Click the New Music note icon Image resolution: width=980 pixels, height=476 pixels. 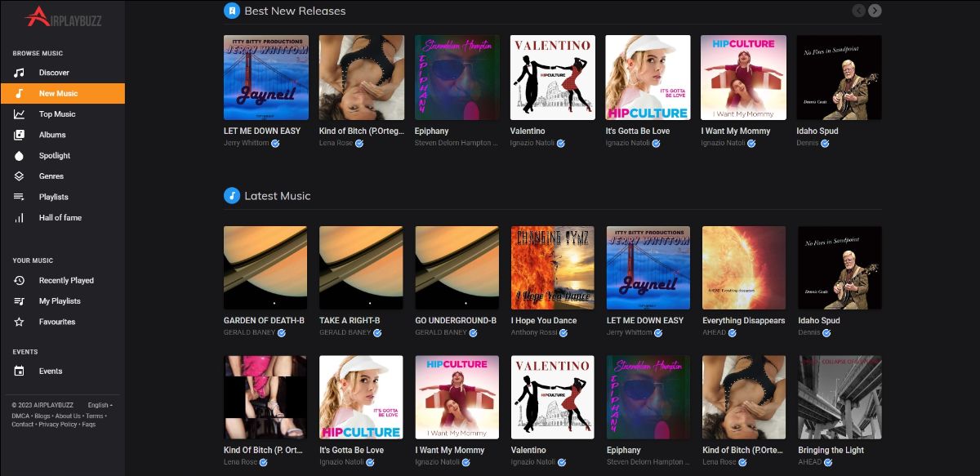point(20,93)
